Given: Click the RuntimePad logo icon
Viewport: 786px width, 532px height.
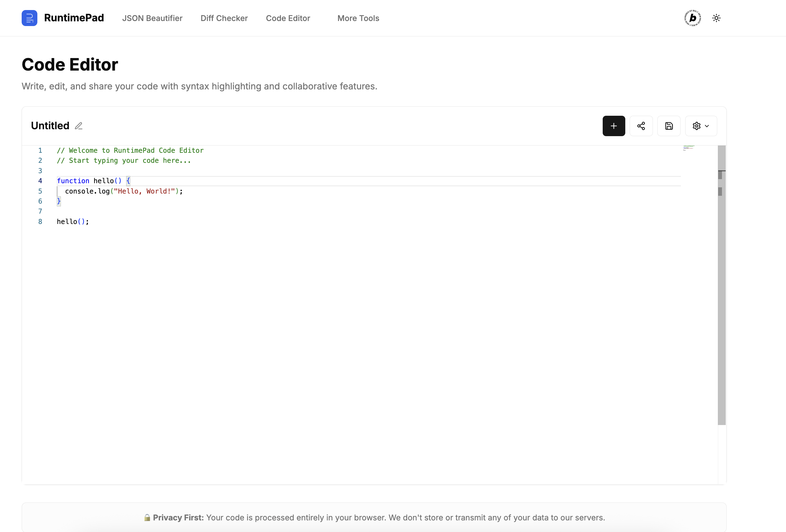Looking at the screenshot, I should [30, 18].
